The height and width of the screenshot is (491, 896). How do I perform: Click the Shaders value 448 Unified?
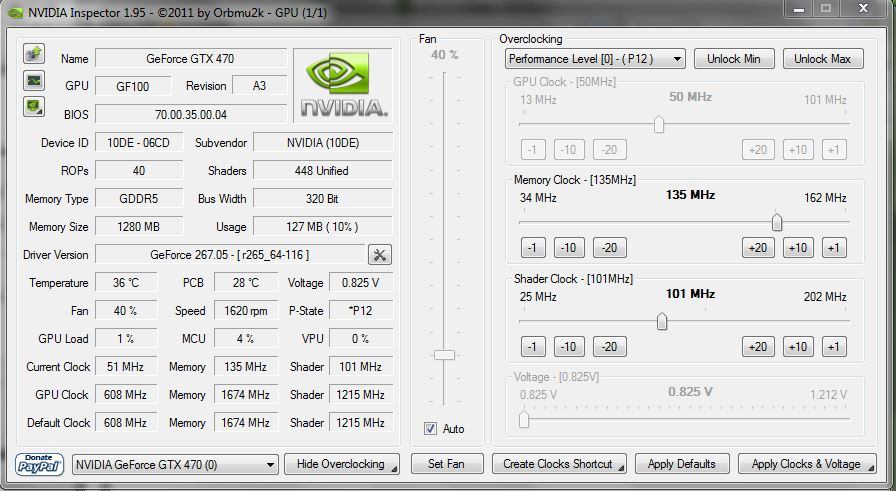coord(322,171)
